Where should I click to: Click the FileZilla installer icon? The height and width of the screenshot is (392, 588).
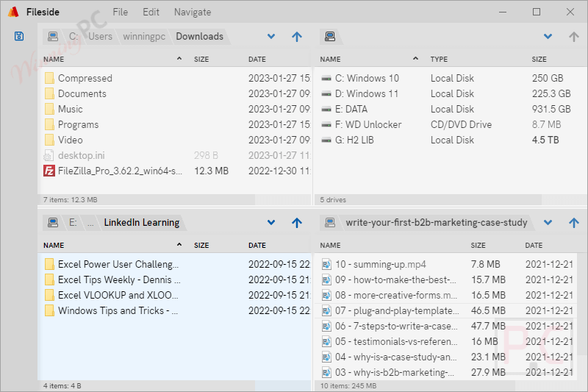pyautogui.click(x=49, y=171)
